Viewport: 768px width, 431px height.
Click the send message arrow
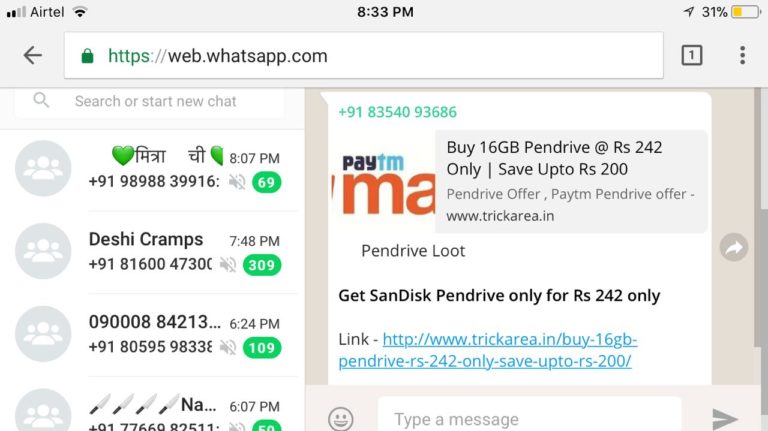tap(724, 419)
